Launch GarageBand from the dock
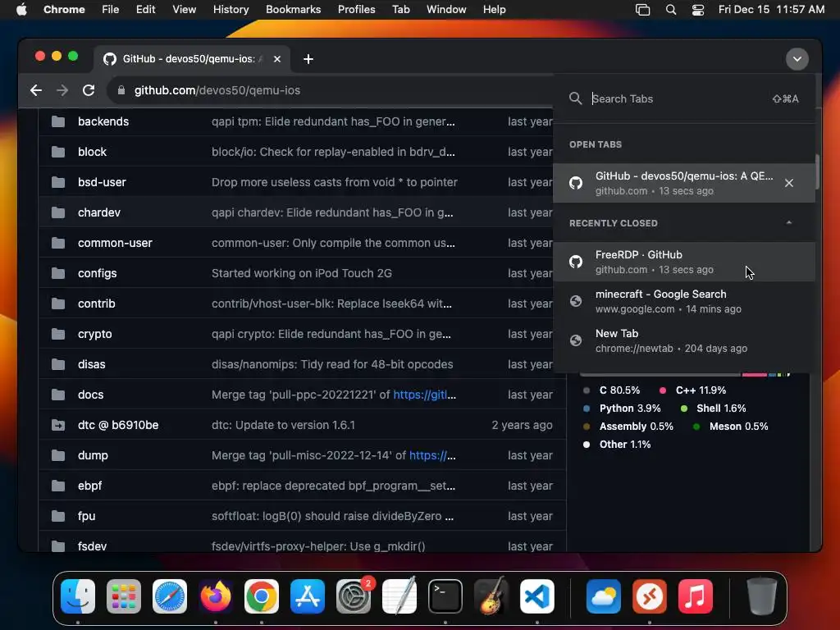Screen dimensions: 840x630 click(x=491, y=596)
